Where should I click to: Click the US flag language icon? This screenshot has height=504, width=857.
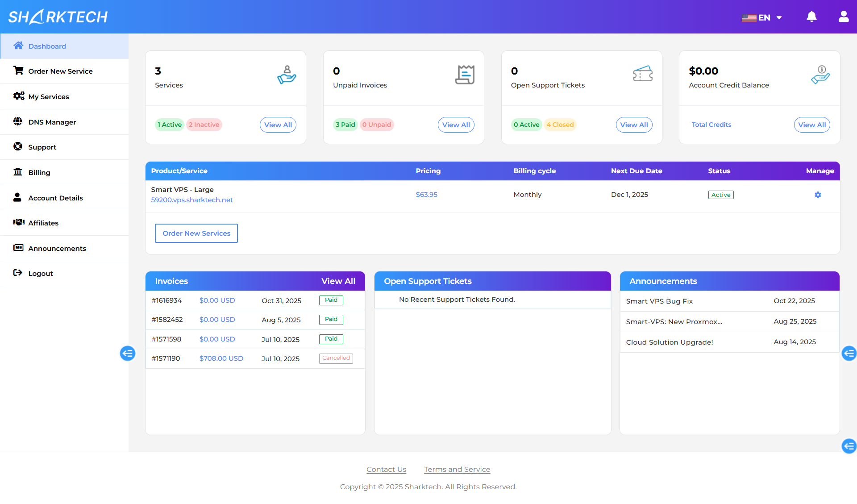[749, 18]
